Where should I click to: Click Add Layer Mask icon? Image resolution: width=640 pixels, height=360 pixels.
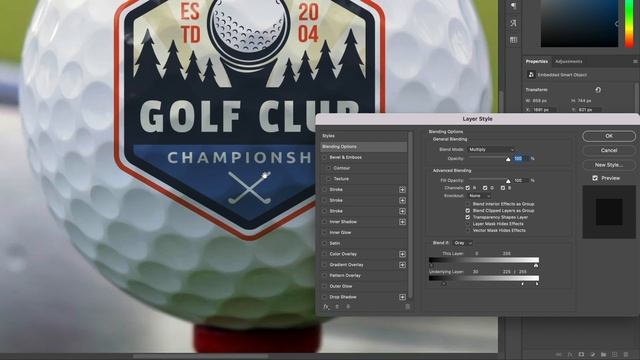pyautogui.click(x=581, y=355)
